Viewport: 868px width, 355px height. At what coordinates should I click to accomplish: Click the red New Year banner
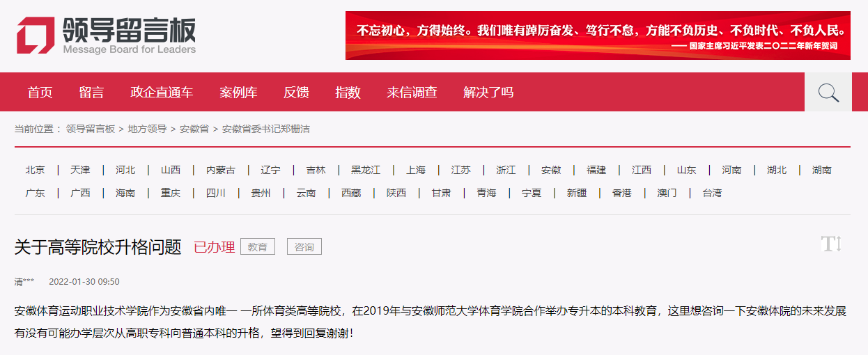[598, 35]
